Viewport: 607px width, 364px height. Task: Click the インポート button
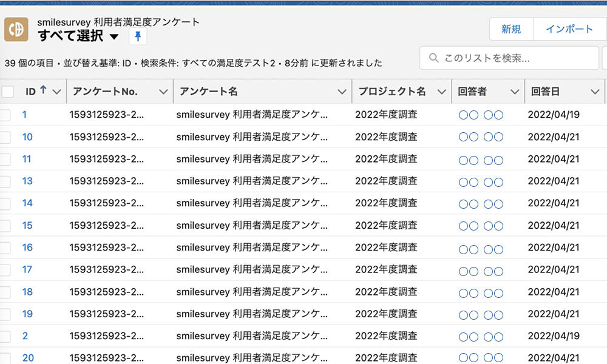569,29
